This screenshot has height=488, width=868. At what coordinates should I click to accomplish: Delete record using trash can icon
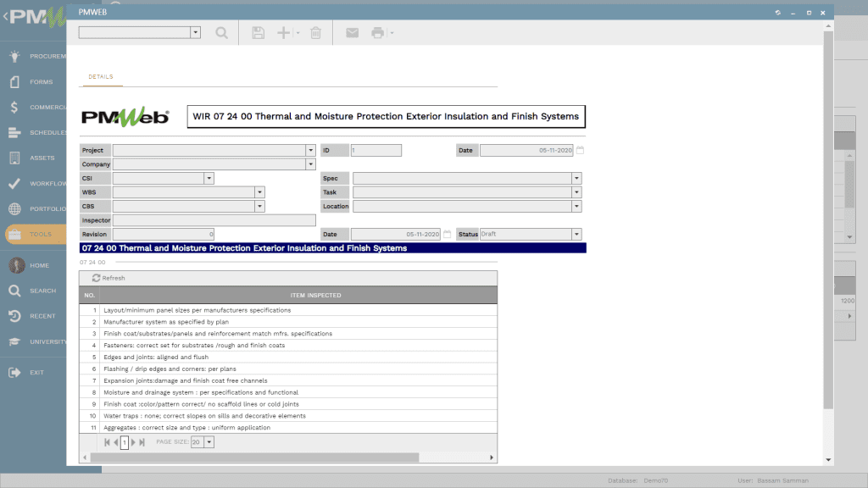(x=315, y=33)
